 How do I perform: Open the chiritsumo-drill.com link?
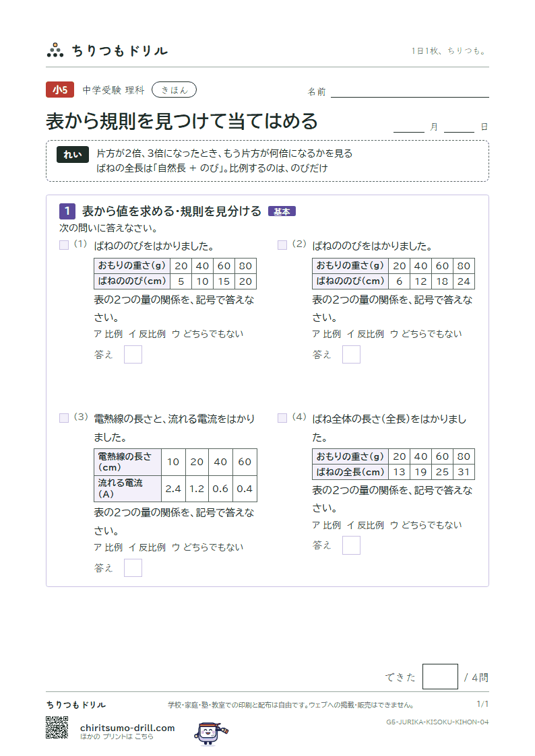tap(127, 728)
